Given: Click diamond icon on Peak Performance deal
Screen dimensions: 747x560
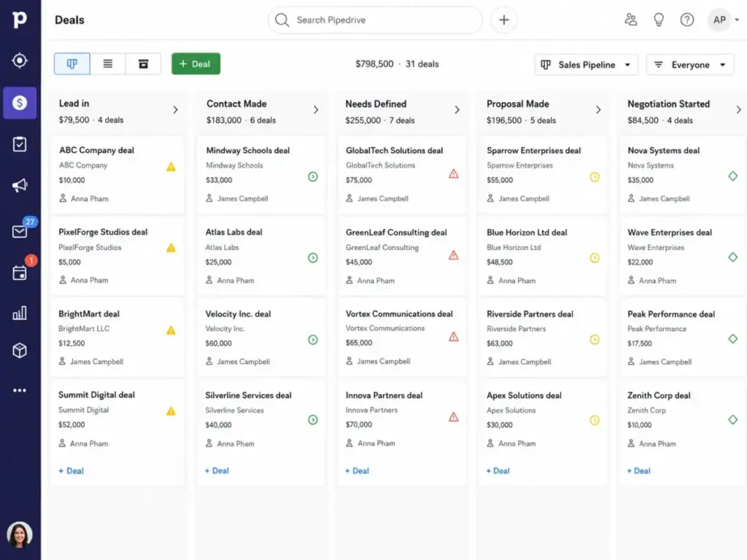Looking at the screenshot, I should (x=732, y=338).
